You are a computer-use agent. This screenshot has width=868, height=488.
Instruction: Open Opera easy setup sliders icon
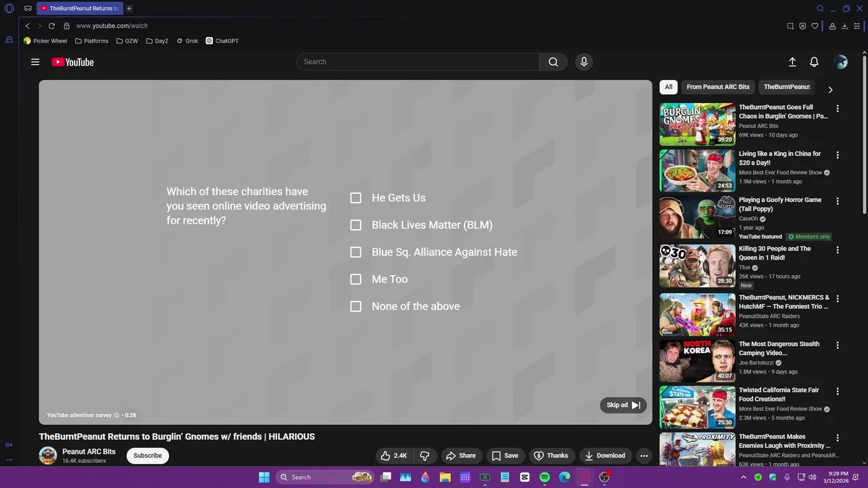[858, 26]
